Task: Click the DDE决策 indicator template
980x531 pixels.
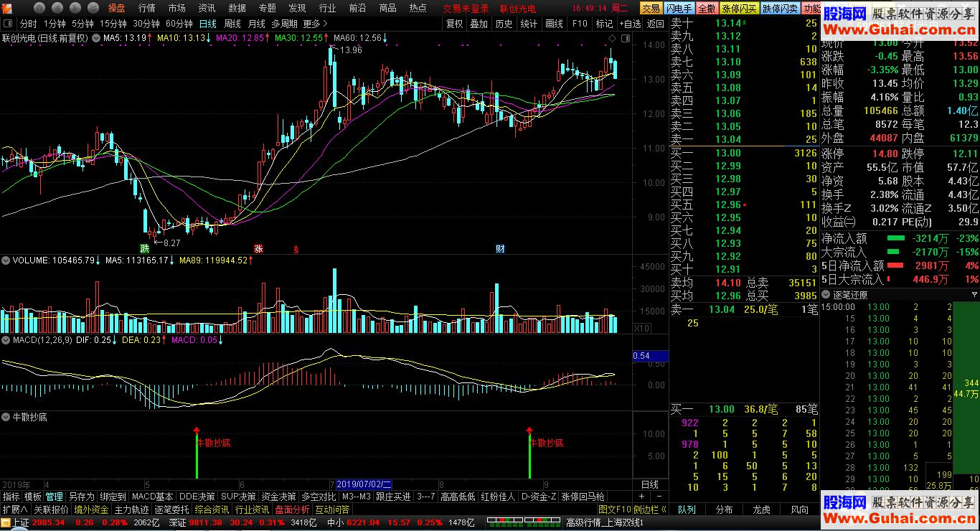Action: pyautogui.click(x=197, y=497)
